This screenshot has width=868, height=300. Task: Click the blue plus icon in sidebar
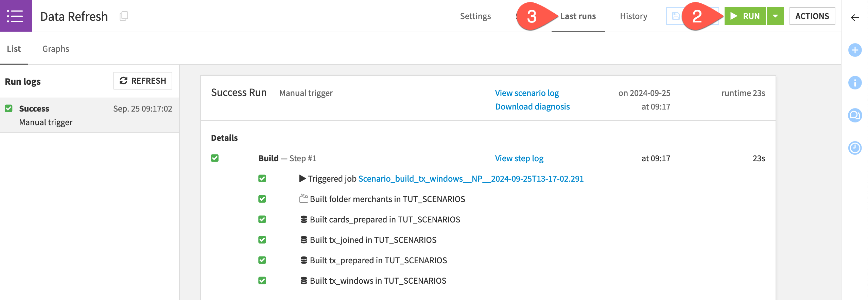click(x=855, y=50)
